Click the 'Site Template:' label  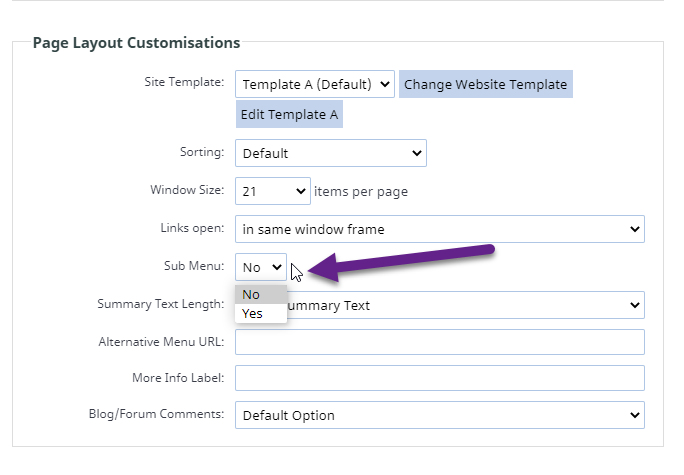coord(184,82)
